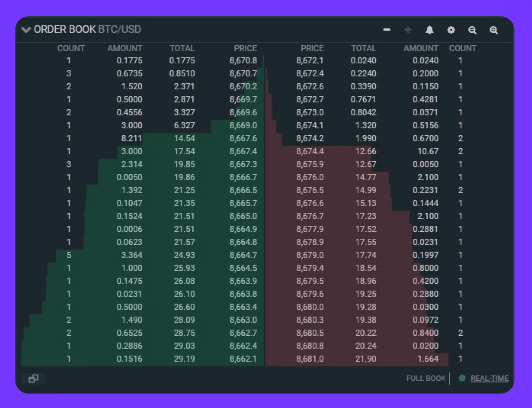Viewport: 532px width, 408px height.
Task: Open order book settings gear
Action: [x=451, y=30]
